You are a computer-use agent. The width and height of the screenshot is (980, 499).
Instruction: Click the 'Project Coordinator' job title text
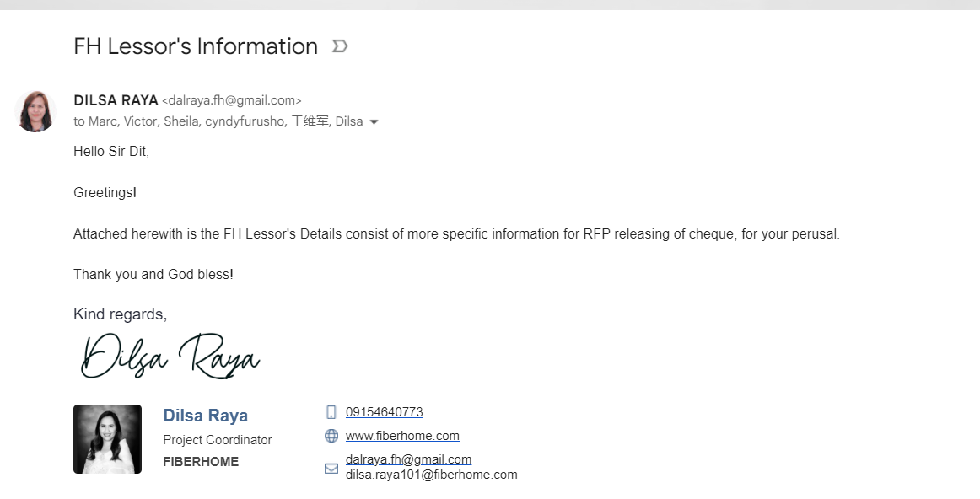coord(217,440)
